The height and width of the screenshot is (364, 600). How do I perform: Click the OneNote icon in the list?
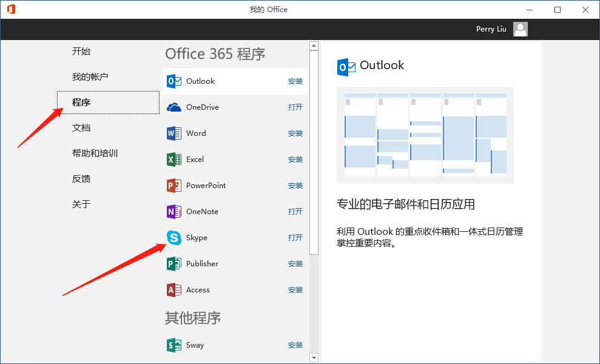pos(174,211)
